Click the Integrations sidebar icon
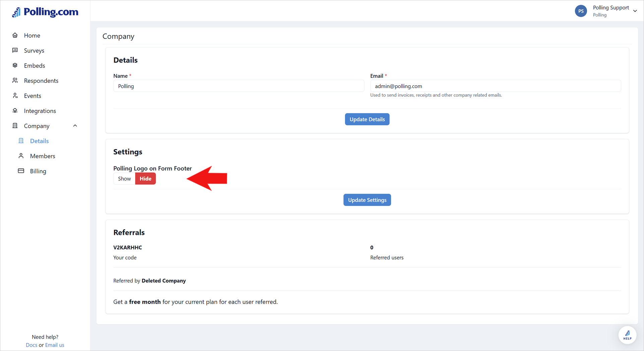The image size is (644, 351). point(15,110)
